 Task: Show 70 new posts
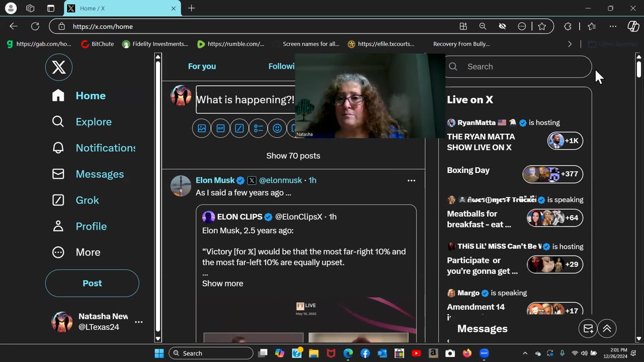(293, 156)
